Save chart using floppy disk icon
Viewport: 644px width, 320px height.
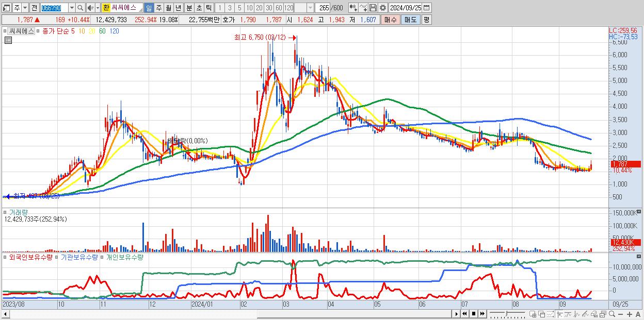pos(373,8)
